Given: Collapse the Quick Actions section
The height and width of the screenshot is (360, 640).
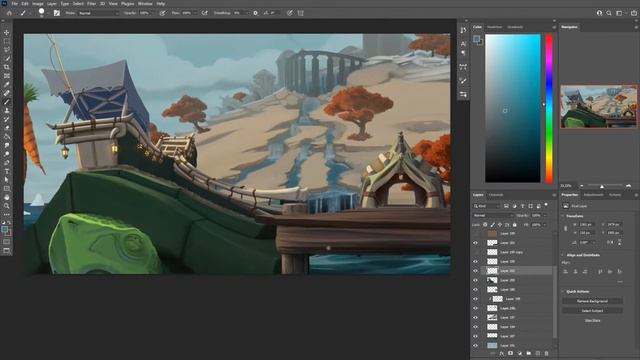Looking at the screenshot, I should (563, 291).
